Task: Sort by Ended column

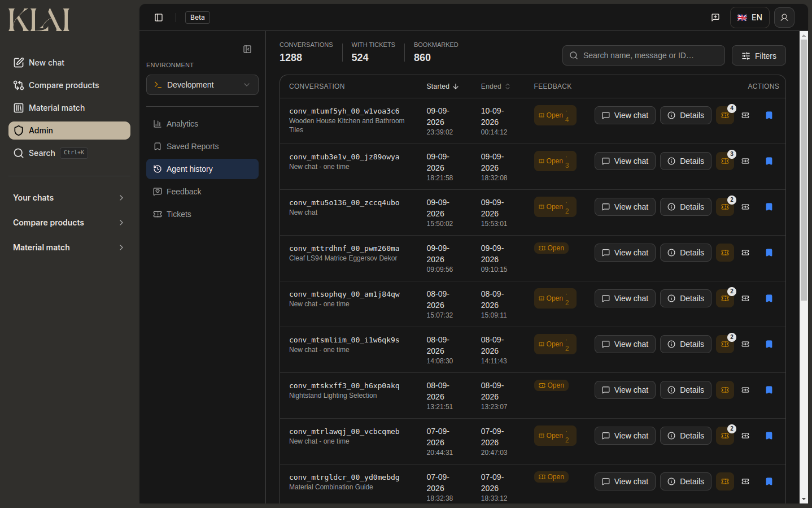Action: coord(495,86)
